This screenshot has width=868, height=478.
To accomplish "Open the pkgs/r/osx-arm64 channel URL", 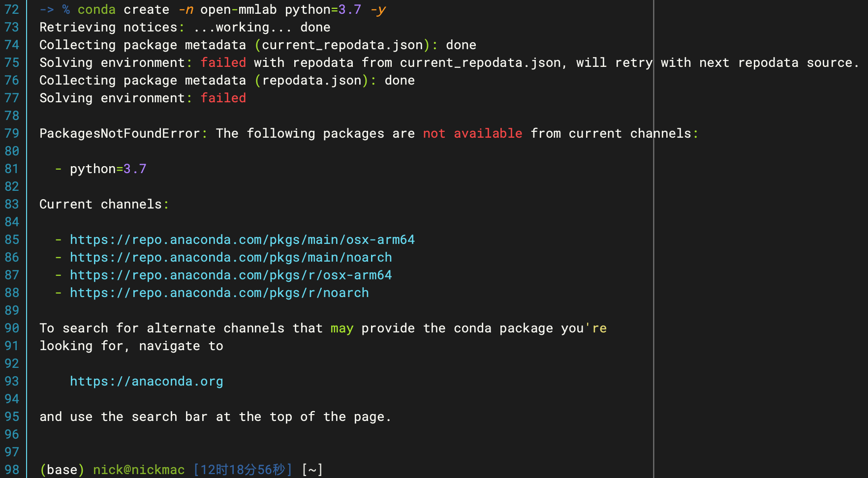I will (x=231, y=275).
